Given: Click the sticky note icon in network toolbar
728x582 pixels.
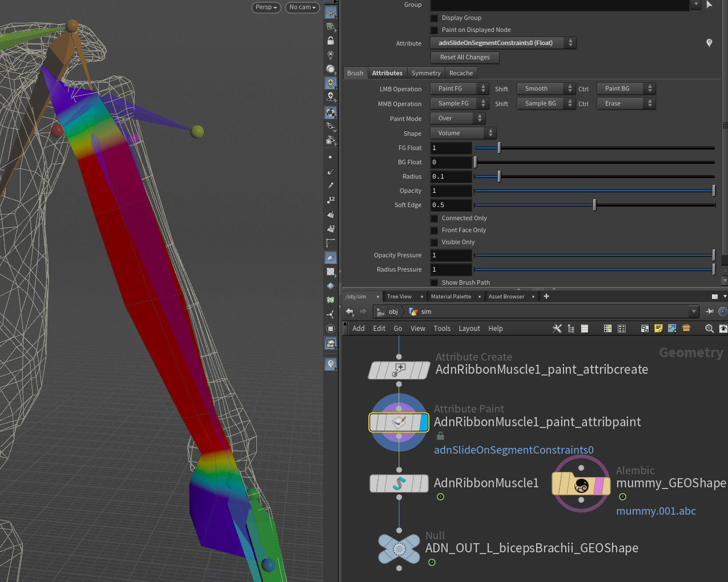Looking at the screenshot, I should click(658, 329).
